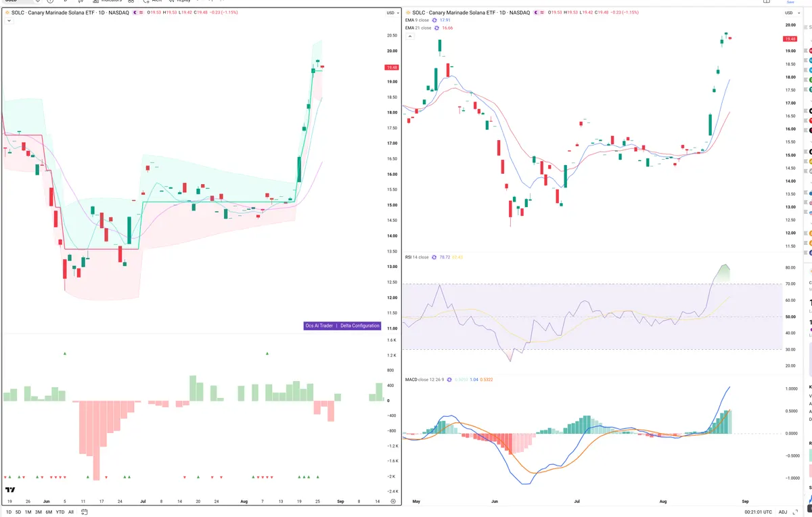The width and height of the screenshot is (812, 517).
Task: Select the MACD close 12 26 9 legend
Action: point(425,380)
